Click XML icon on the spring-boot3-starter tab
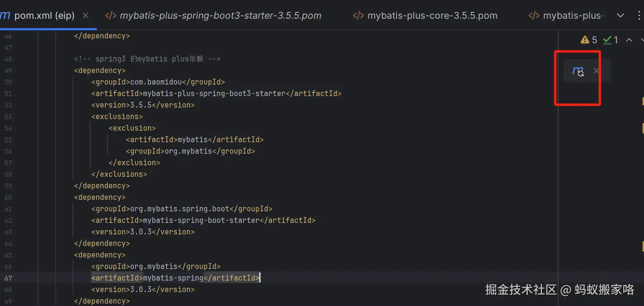 tap(110, 15)
